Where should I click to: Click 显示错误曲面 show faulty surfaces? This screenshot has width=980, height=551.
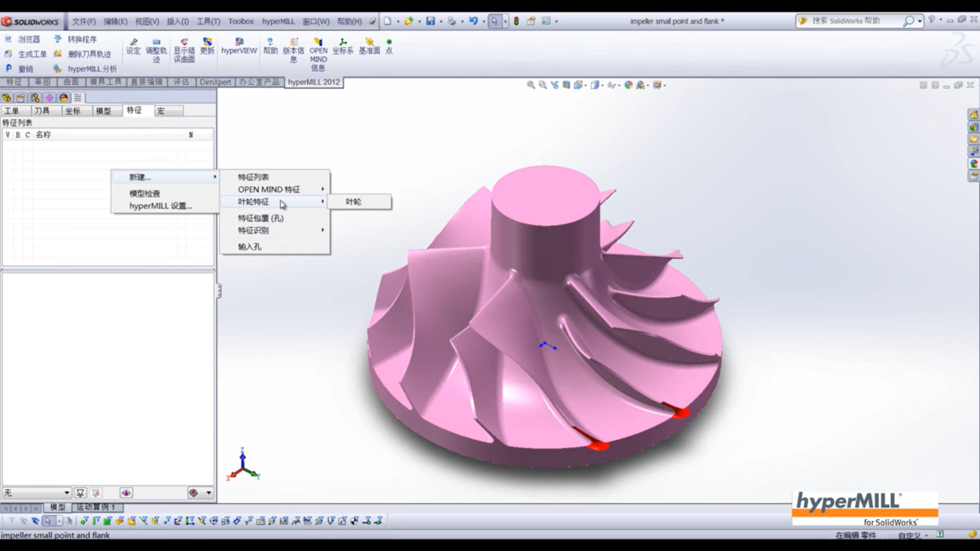[184, 51]
